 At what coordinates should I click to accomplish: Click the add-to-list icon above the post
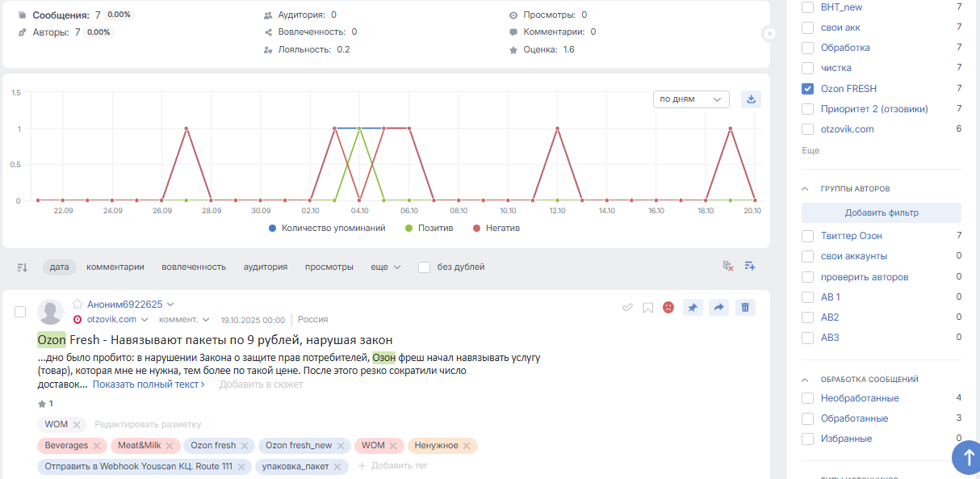tap(750, 267)
